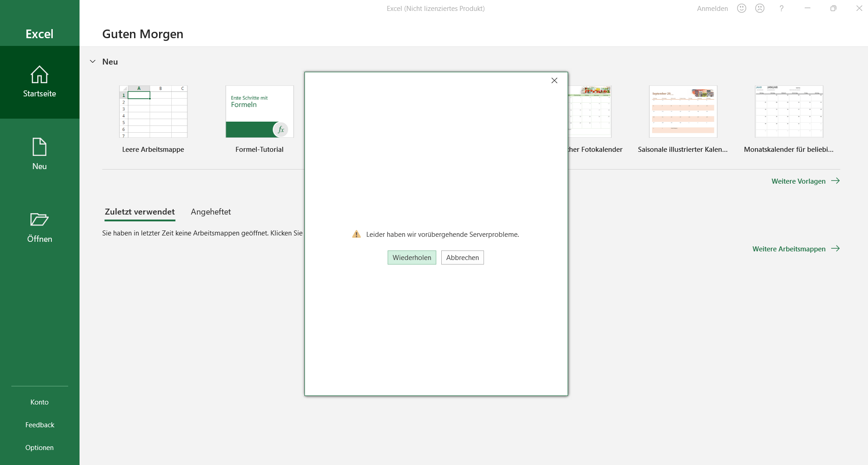Screen dimensions: 868x465
Task: Open the help question mark icon
Action: [781, 8]
